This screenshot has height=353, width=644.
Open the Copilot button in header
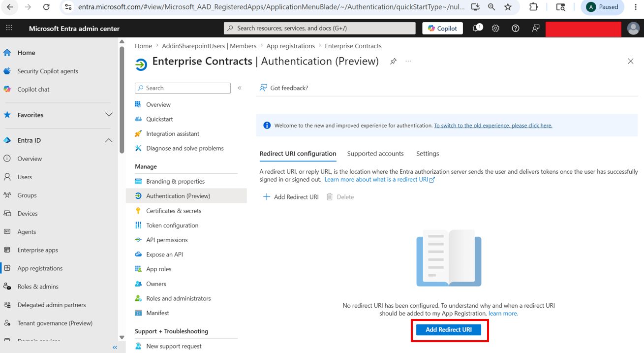point(443,29)
